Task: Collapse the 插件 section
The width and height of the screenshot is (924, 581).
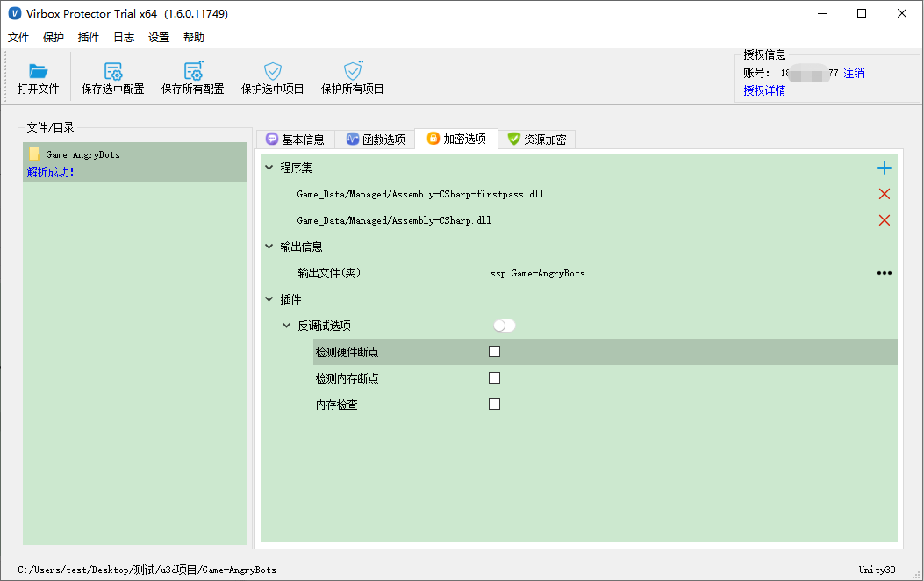Action: coord(269,299)
